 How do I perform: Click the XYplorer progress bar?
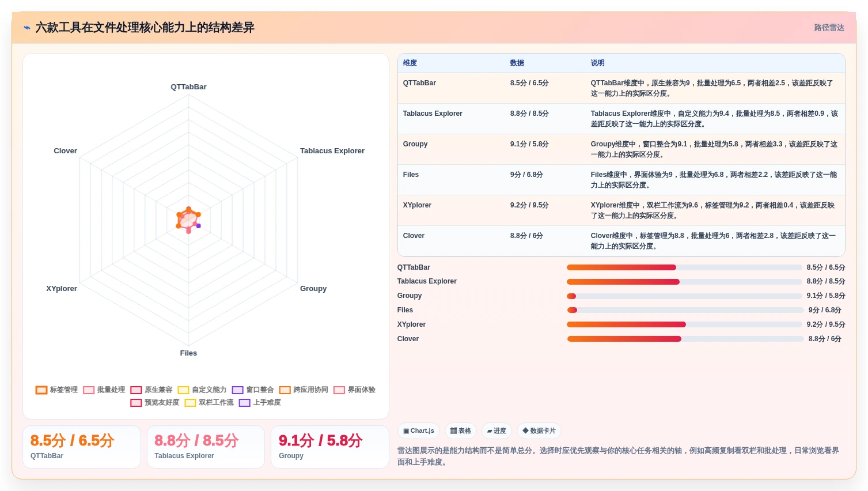pos(684,324)
